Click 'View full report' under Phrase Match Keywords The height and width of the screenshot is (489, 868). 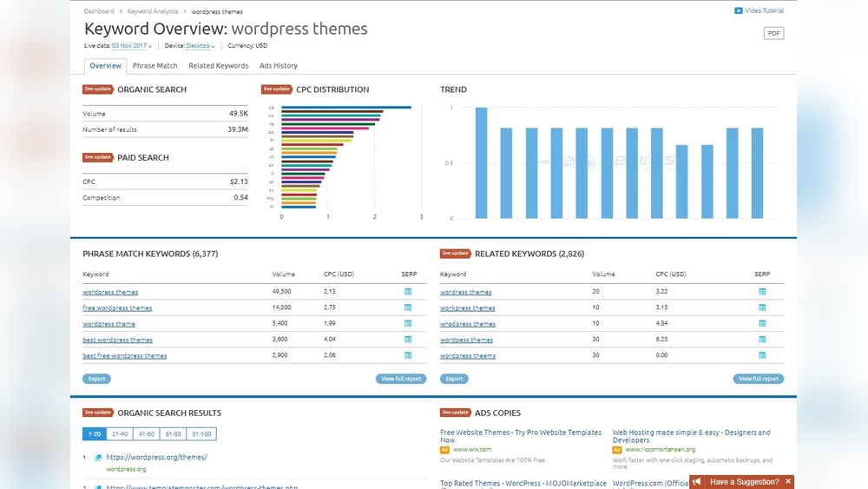click(x=401, y=379)
